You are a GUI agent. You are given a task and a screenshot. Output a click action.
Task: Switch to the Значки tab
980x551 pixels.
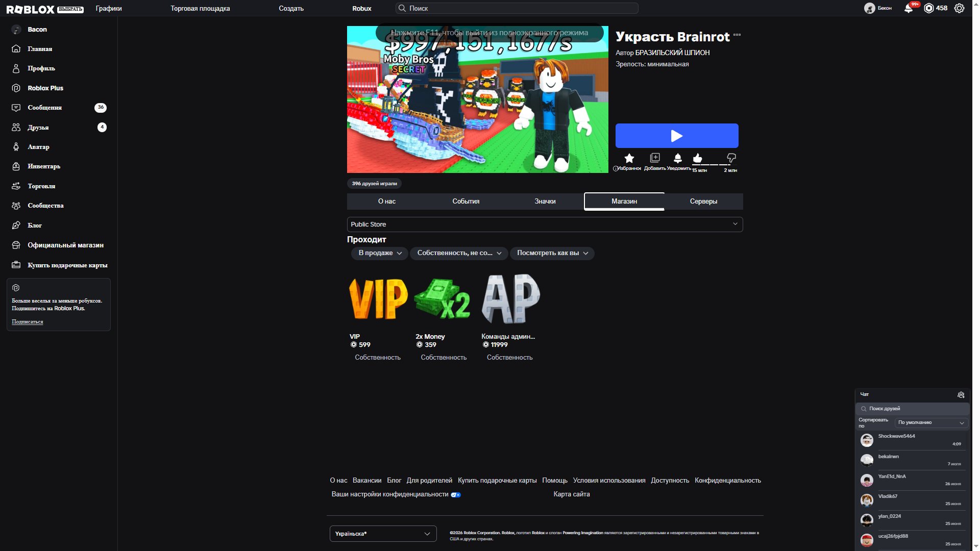tap(545, 202)
